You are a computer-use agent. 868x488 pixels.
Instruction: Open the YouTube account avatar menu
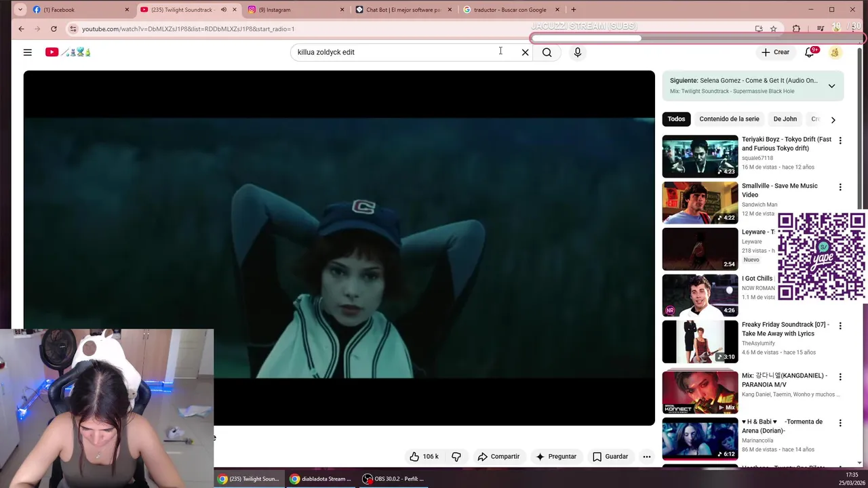coord(835,52)
